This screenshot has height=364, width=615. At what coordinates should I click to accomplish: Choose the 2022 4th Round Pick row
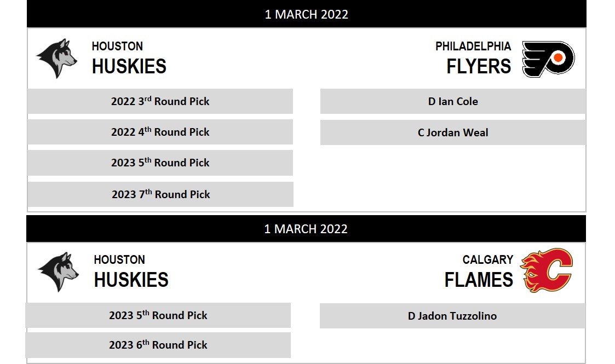[160, 132]
